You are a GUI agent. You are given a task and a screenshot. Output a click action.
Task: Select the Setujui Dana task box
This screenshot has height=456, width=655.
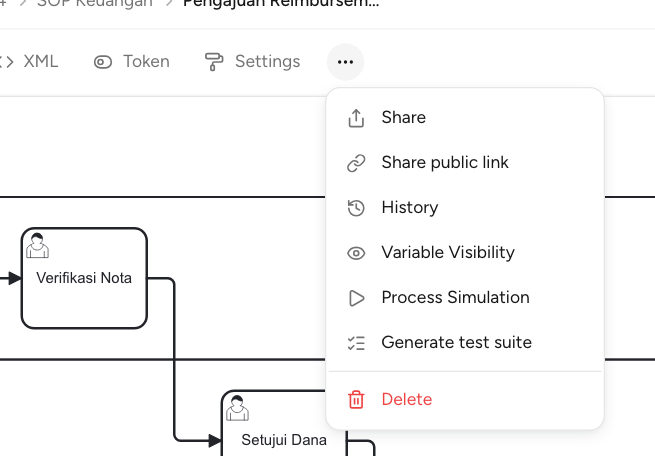[284, 423]
